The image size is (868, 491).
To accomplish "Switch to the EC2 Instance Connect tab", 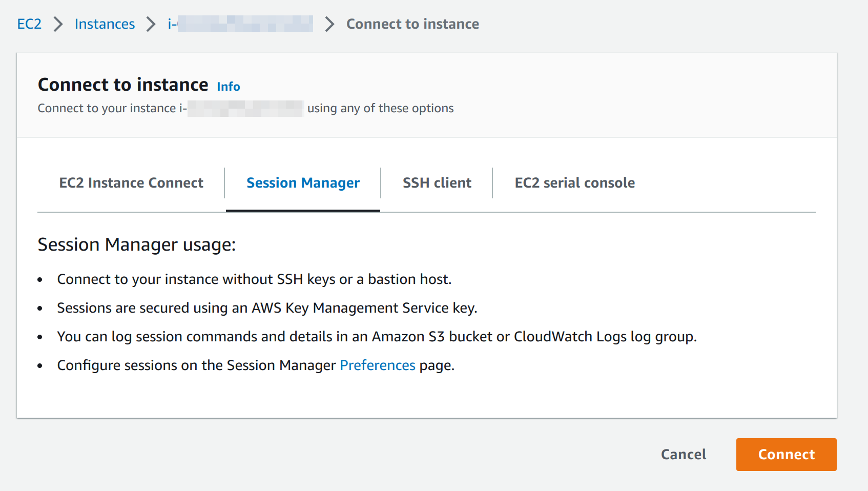I will tap(131, 182).
